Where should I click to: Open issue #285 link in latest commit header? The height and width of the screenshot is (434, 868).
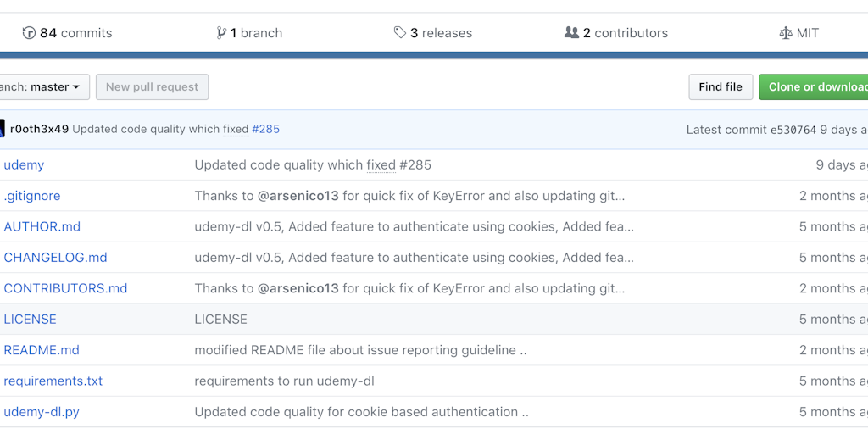coord(265,129)
